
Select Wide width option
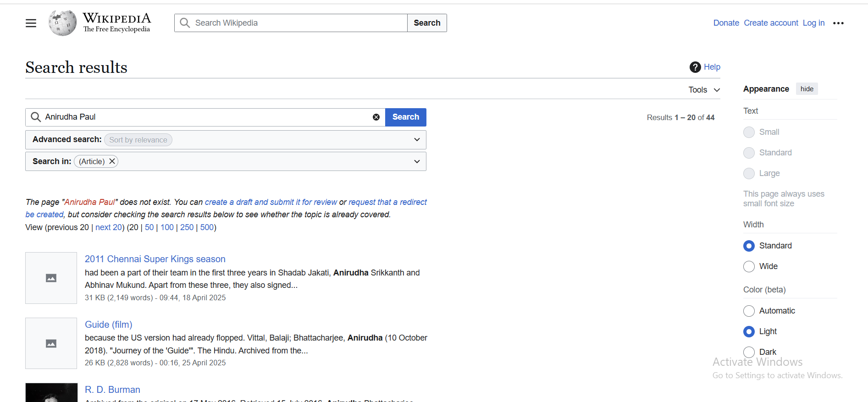749,266
